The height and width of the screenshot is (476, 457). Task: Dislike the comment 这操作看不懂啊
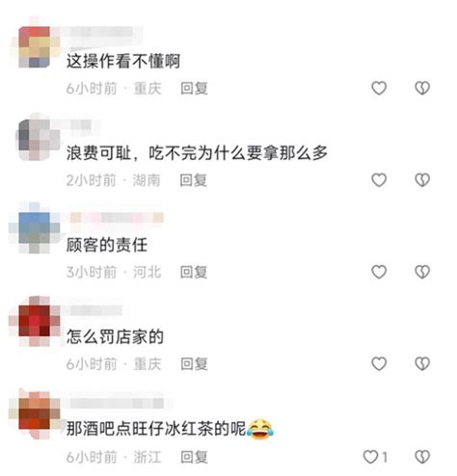422,88
